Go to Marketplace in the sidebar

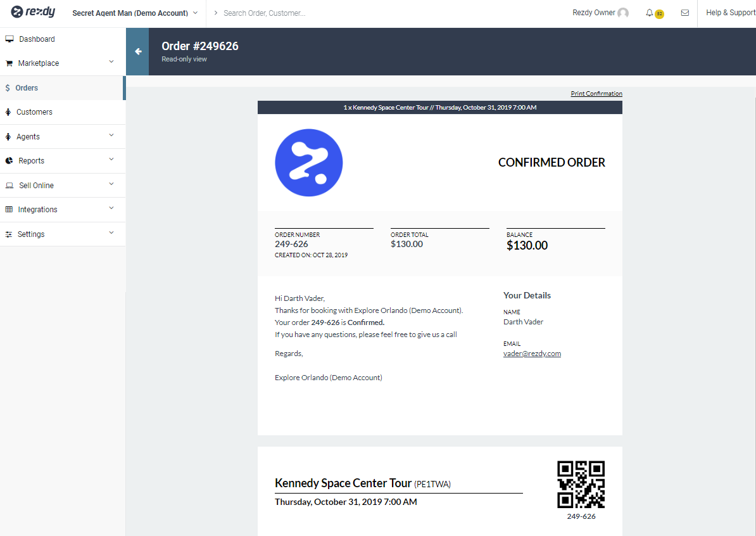click(63, 63)
